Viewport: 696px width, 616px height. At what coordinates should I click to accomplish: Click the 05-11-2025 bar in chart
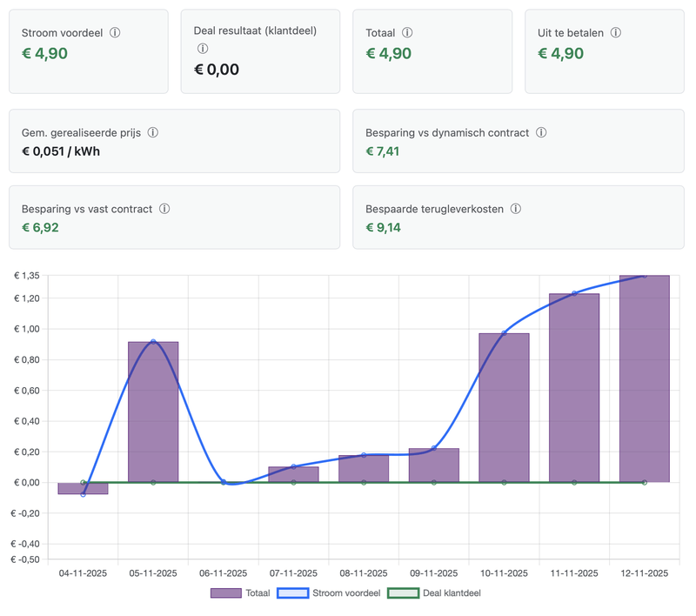point(153,412)
